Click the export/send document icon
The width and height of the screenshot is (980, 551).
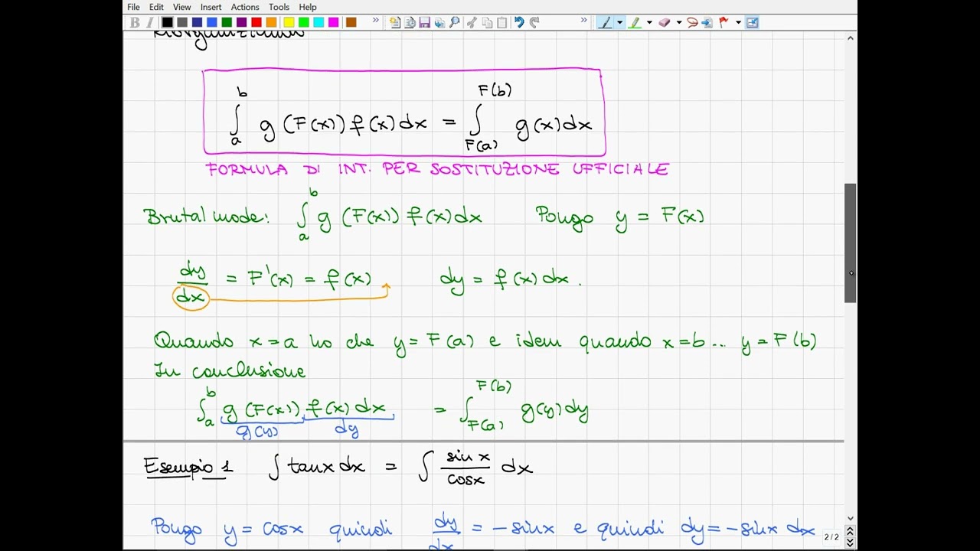pos(439,22)
